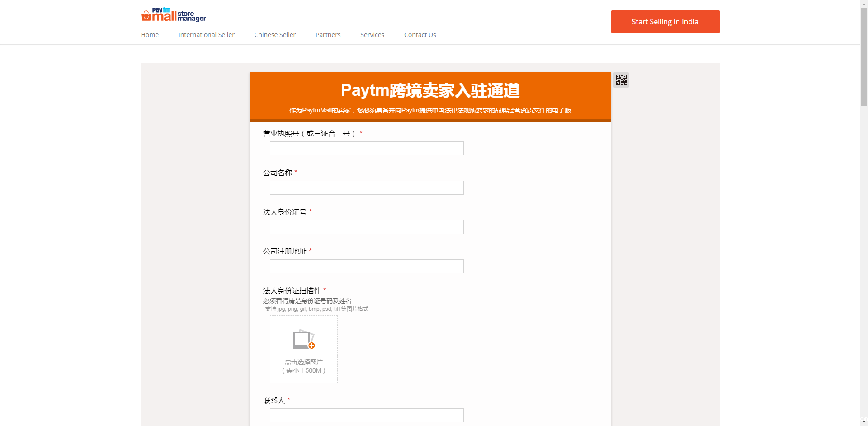Image resolution: width=868 pixels, height=426 pixels.
Task: Click the scrollbar down arrow
Action: pyautogui.click(x=864, y=422)
